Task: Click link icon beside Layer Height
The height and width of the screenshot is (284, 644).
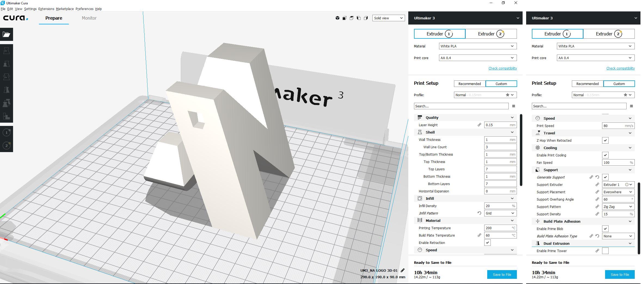Action: click(479, 125)
